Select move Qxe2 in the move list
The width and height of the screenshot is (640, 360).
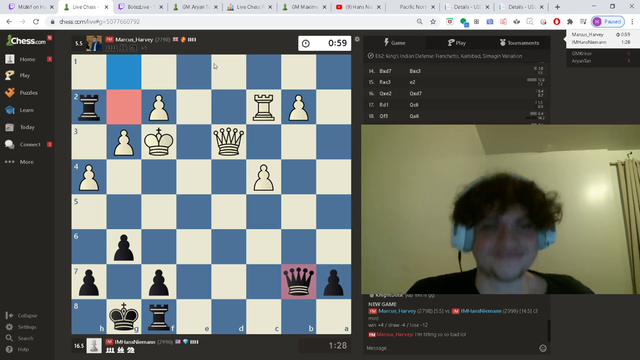(x=385, y=93)
